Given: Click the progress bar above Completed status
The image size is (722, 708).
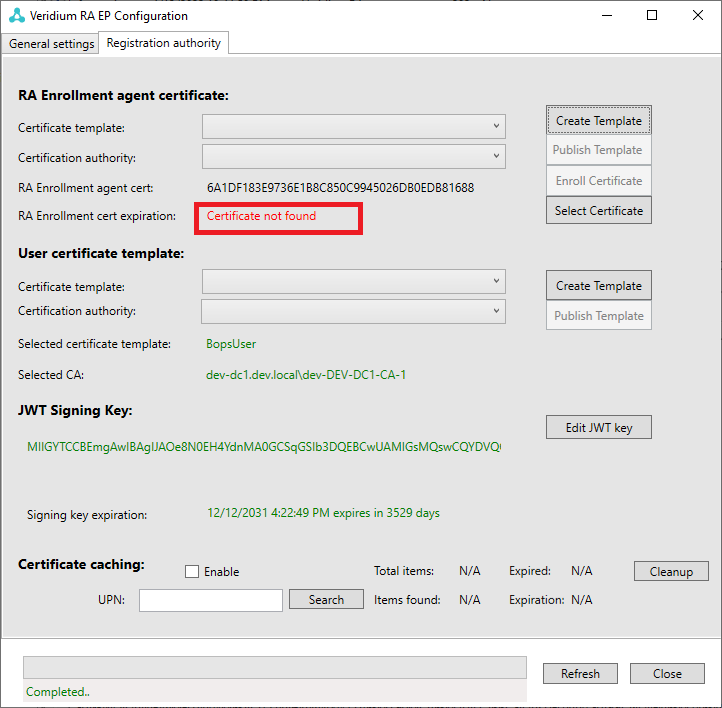Looking at the screenshot, I should pos(275,667).
